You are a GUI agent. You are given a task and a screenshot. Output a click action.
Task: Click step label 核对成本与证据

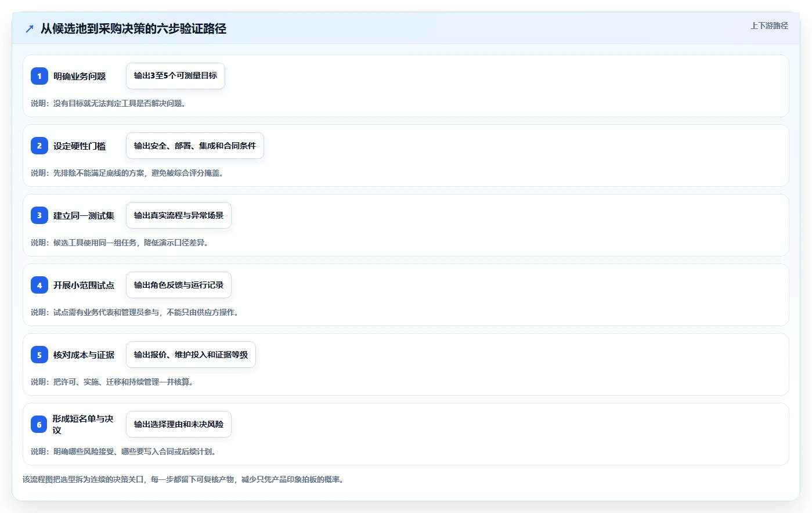coord(84,355)
